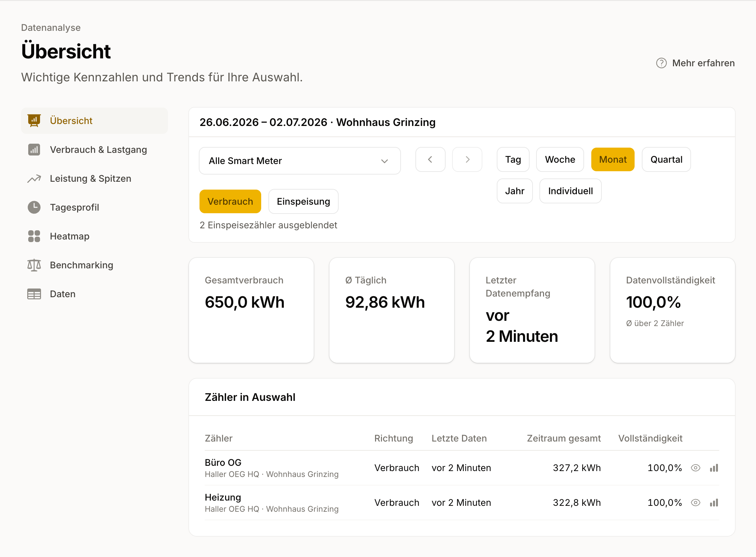Select the Woche time range
Screen dimensions: 756x557
(560, 159)
